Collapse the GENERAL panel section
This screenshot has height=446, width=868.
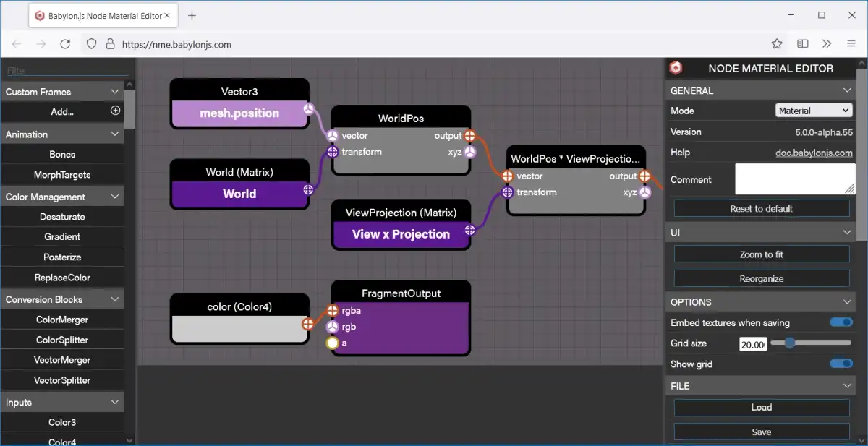coord(847,90)
